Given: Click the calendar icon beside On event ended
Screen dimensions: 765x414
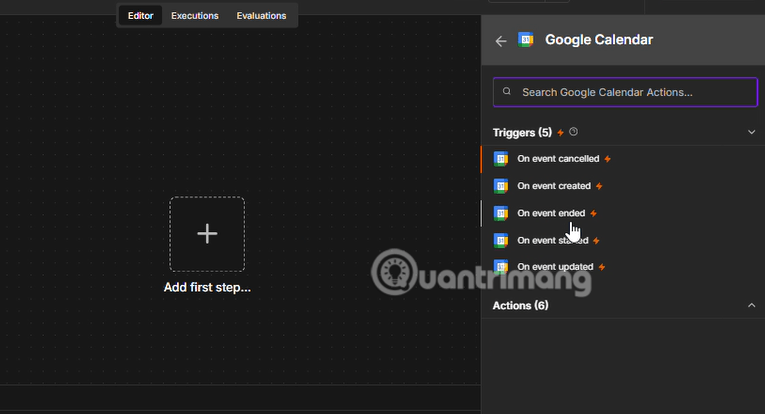Looking at the screenshot, I should point(501,214).
